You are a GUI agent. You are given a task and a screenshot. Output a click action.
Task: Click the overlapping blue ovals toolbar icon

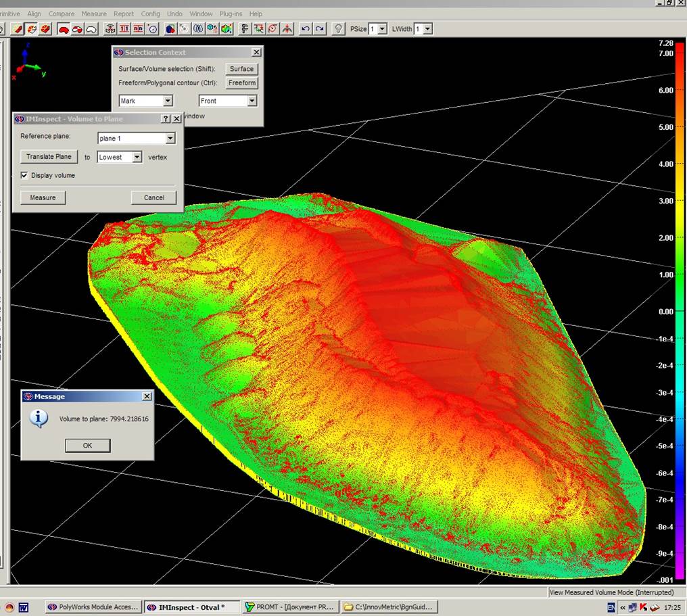198,29
